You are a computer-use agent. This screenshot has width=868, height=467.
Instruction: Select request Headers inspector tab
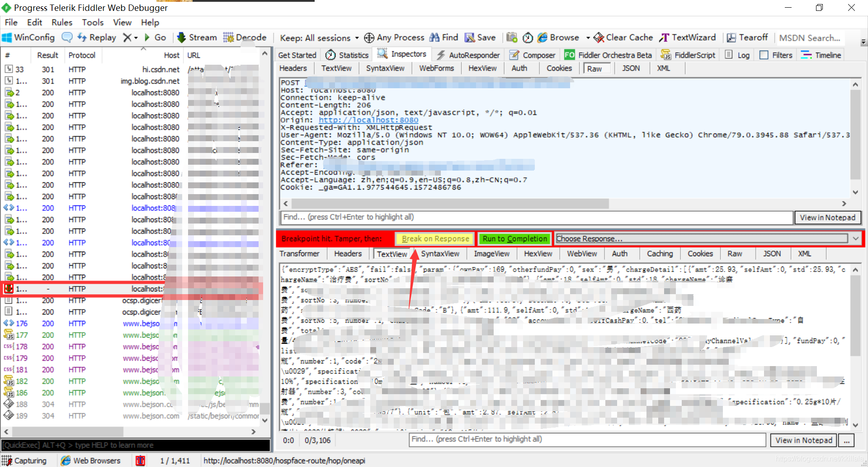(x=293, y=68)
